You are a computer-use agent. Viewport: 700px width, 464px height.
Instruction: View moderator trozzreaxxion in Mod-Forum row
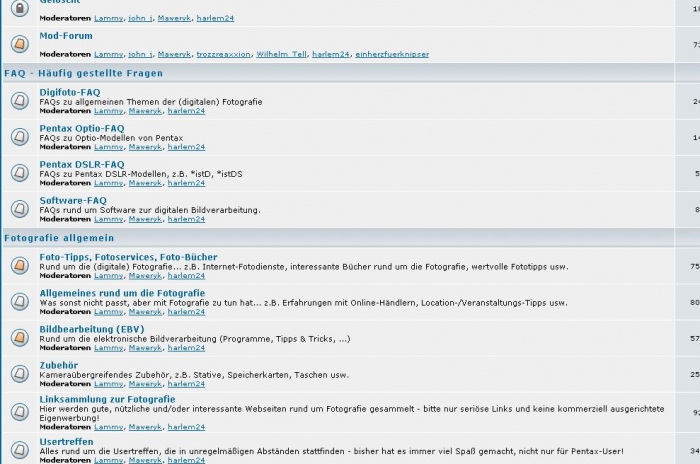click(x=223, y=54)
